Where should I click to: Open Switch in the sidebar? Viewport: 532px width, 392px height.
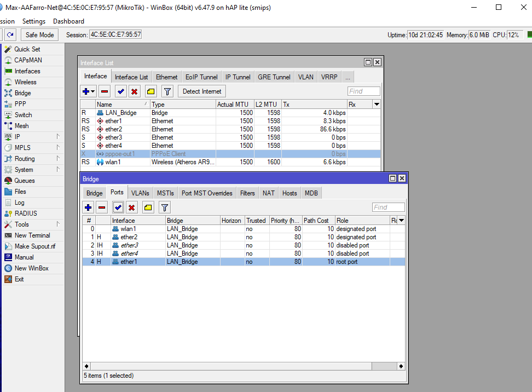23,115
